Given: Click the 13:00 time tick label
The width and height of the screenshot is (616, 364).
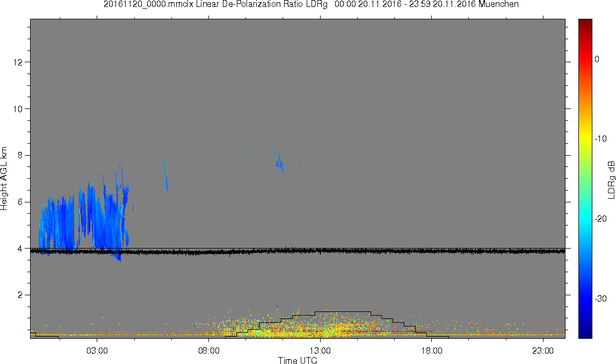Looking at the screenshot, I should click(320, 351).
